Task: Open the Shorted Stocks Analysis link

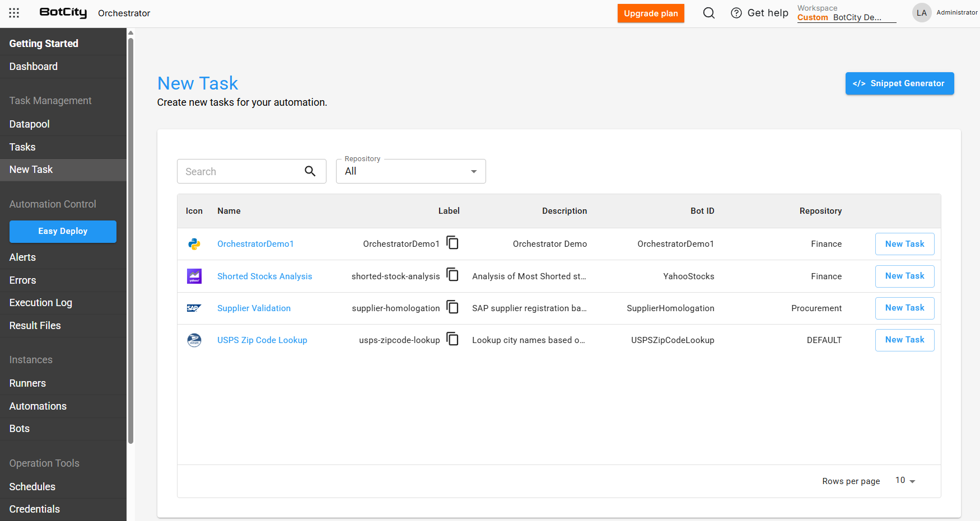Action: [x=264, y=276]
